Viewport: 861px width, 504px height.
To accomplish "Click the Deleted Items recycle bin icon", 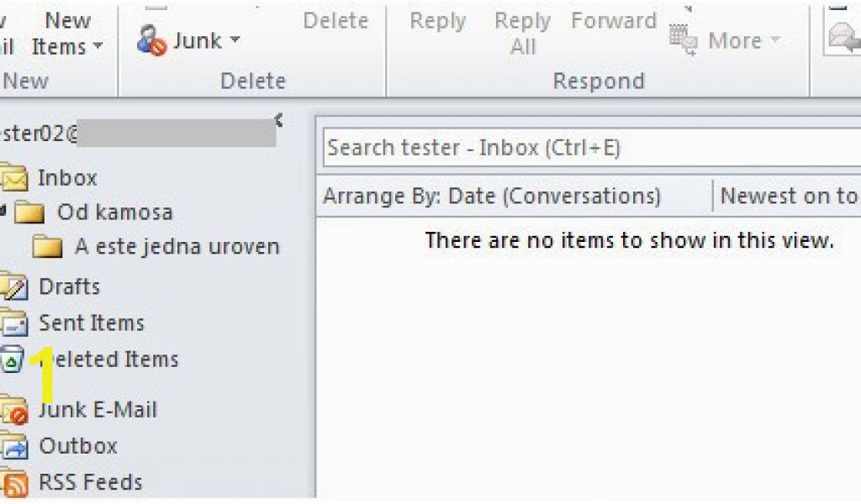I will [x=12, y=360].
